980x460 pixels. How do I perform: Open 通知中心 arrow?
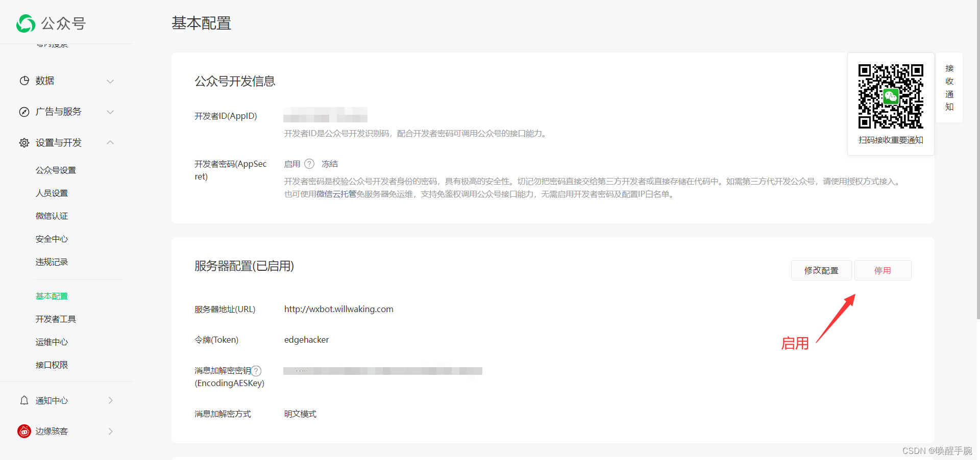click(x=111, y=400)
